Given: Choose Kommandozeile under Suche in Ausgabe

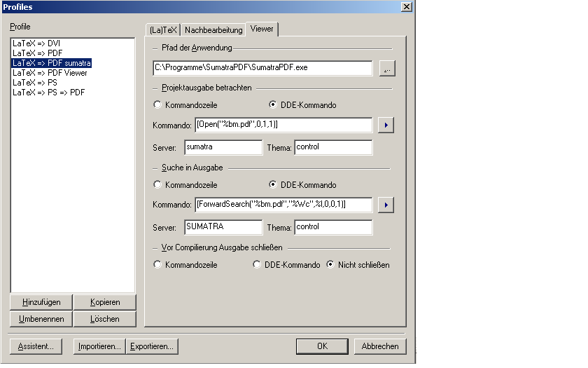Looking at the screenshot, I should (157, 185).
